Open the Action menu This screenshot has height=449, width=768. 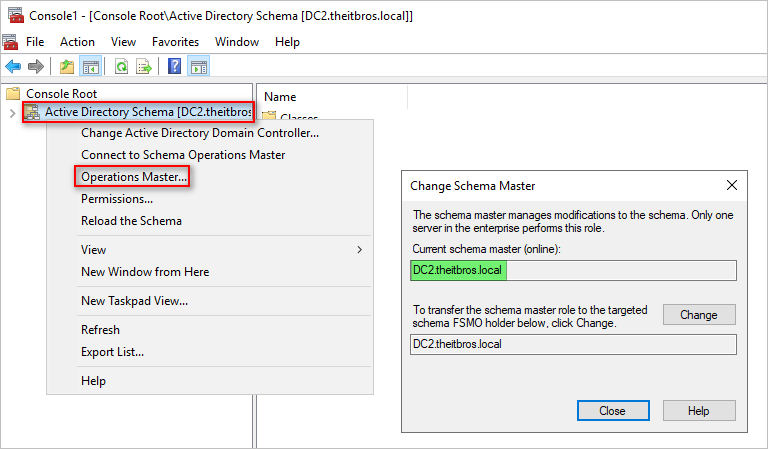click(77, 42)
